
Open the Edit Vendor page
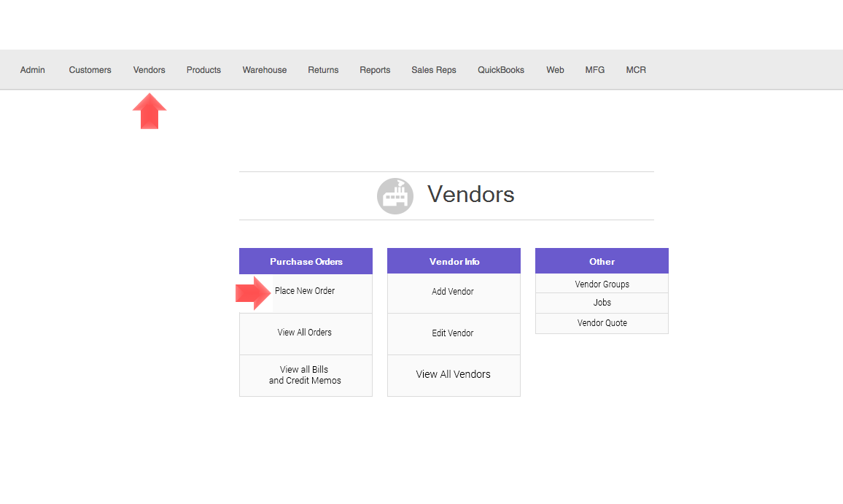[x=453, y=333]
